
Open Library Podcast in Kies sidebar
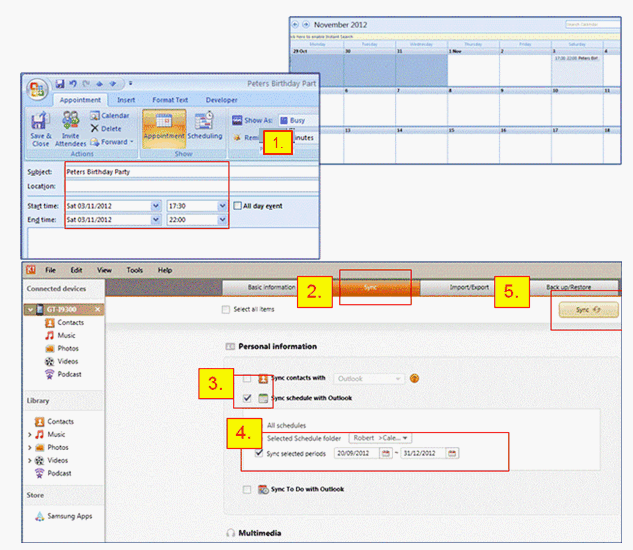(x=53, y=473)
